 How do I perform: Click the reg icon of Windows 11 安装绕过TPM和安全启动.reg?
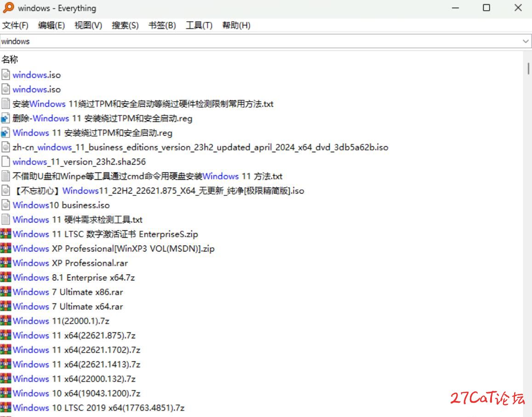[x=6, y=133]
